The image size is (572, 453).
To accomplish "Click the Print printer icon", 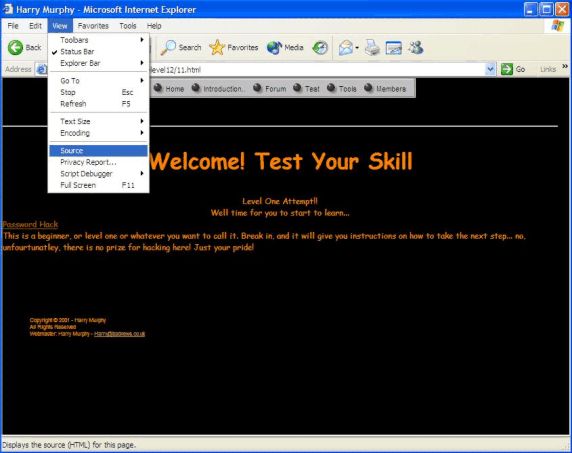I will (372, 47).
